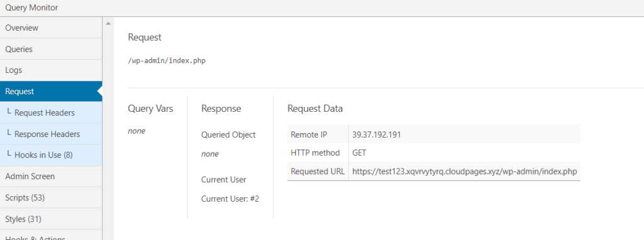Click the Current User: #2 link

coord(230,199)
